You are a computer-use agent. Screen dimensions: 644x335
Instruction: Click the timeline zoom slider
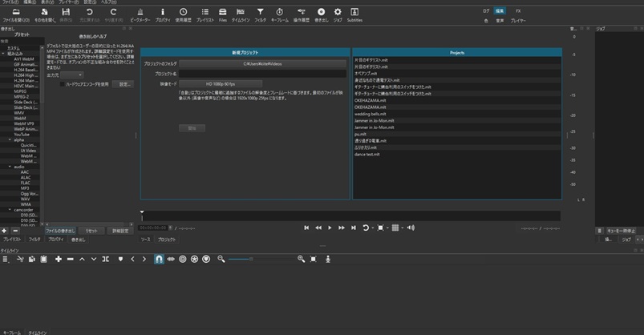click(x=253, y=259)
